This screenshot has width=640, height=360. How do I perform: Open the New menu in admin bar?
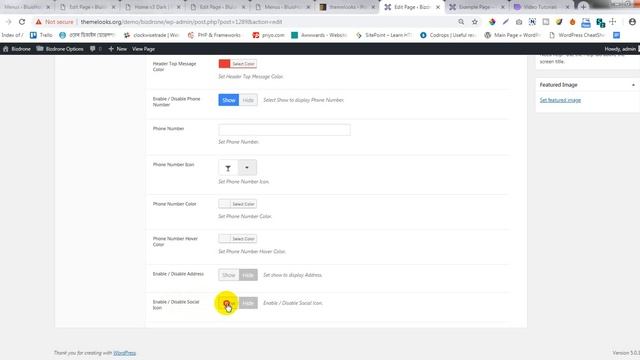click(x=118, y=49)
